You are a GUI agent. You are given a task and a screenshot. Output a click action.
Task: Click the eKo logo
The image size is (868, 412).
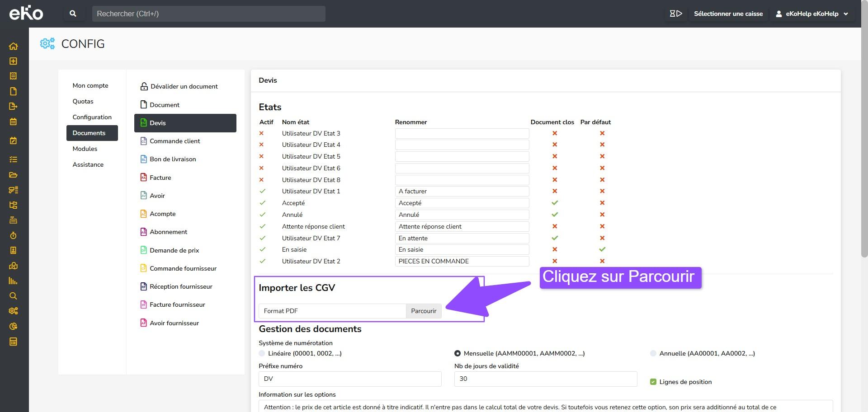click(x=26, y=14)
